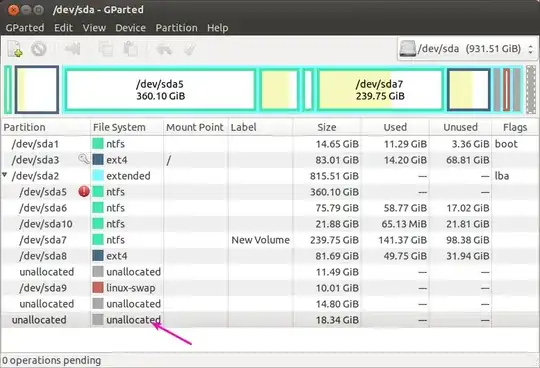Sort by Used column header
540x368 pixels.
pyautogui.click(x=395, y=127)
